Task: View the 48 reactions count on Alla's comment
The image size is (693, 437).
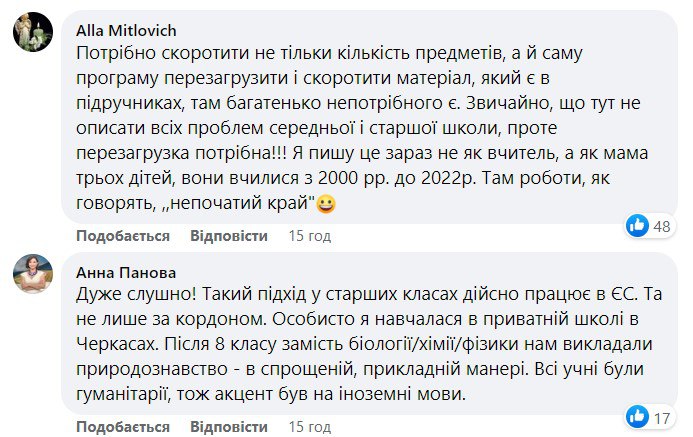Action: [661, 226]
